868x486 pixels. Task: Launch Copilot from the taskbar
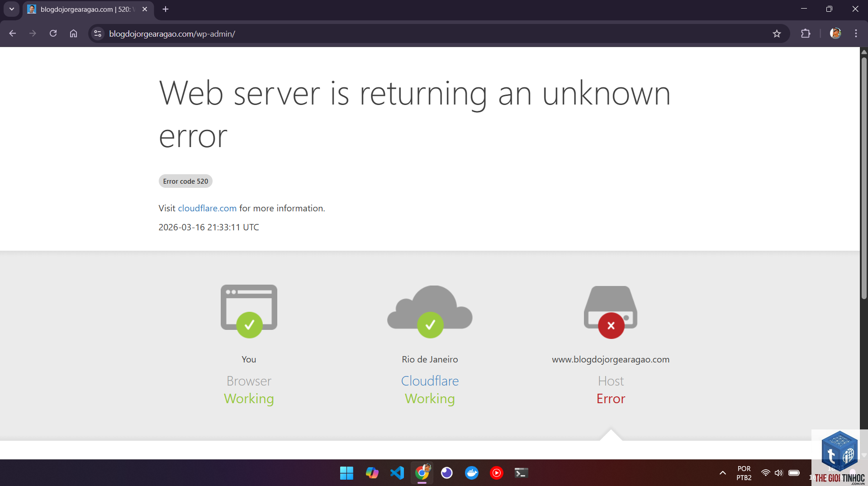(372, 473)
